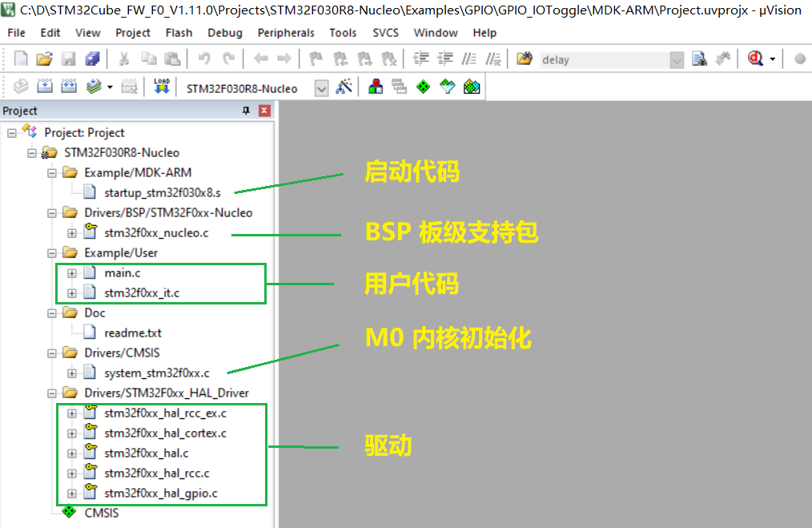The width and height of the screenshot is (812, 528).
Task: Click the Unindent selection icon
Action: coord(445,59)
